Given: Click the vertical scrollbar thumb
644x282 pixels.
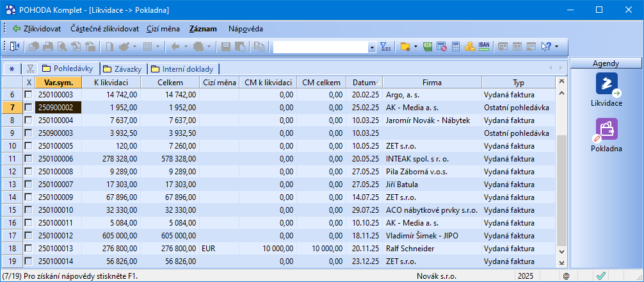Looking at the screenshot, I should coord(561,191).
